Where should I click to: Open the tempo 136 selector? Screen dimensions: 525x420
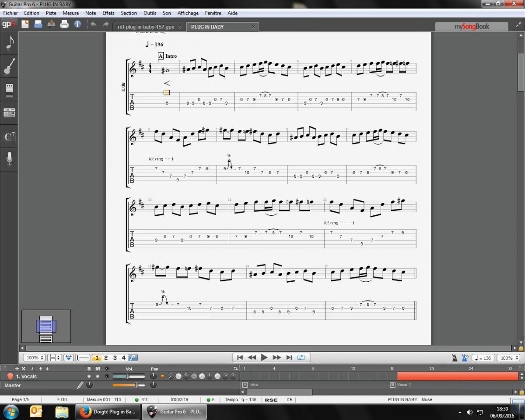click(x=483, y=358)
